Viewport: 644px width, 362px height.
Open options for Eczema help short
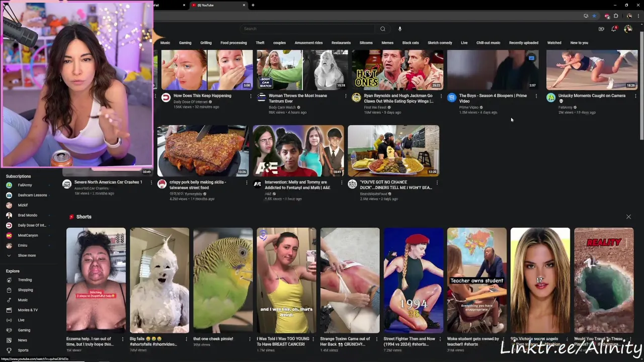coord(122,339)
